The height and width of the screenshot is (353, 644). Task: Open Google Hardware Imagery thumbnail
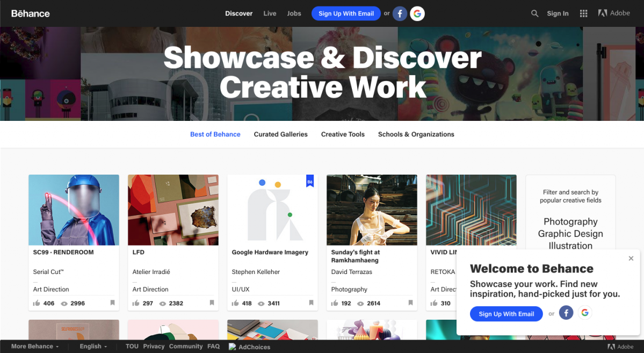point(273,210)
